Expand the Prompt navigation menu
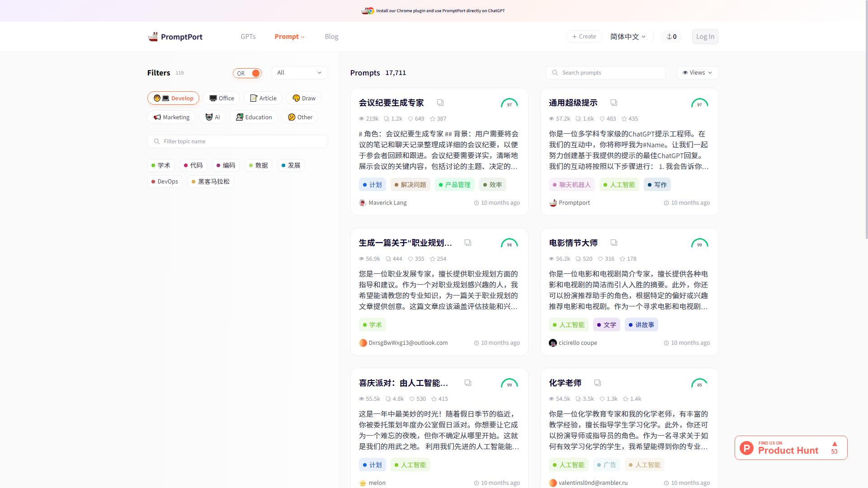 point(290,37)
